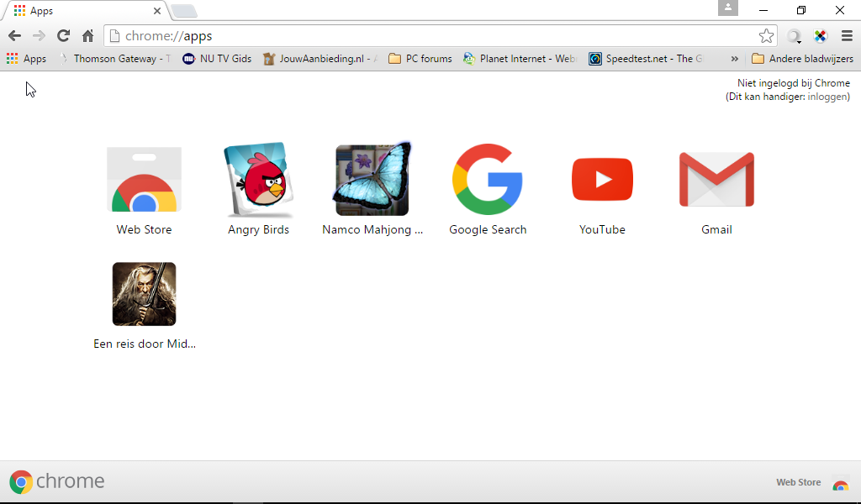Launch the "Een reis door Mid..." app
The image size is (861, 504).
pyautogui.click(x=144, y=293)
